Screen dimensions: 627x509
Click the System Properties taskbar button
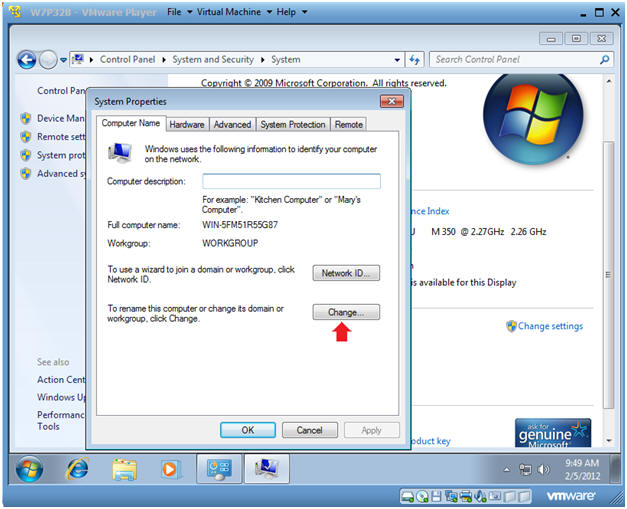click(267, 469)
